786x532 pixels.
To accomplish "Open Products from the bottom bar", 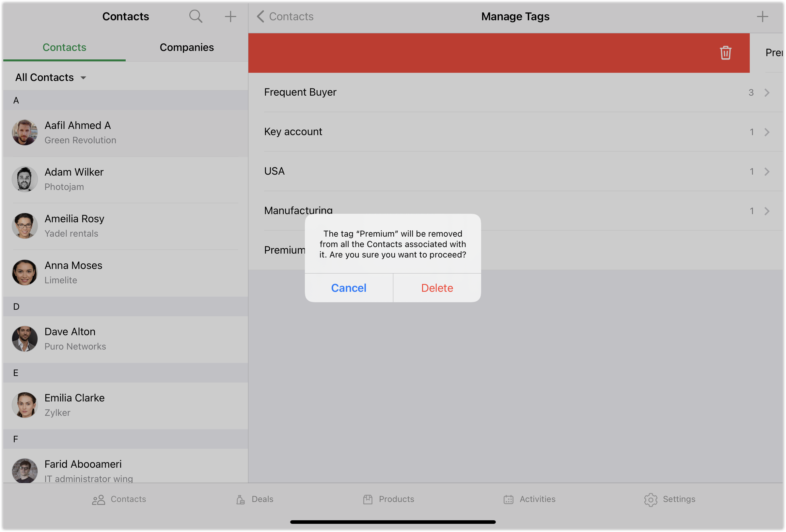I will (x=388, y=499).
